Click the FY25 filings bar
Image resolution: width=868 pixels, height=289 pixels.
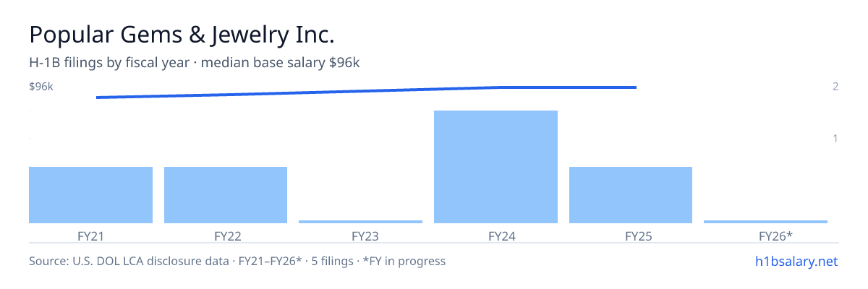click(631, 195)
